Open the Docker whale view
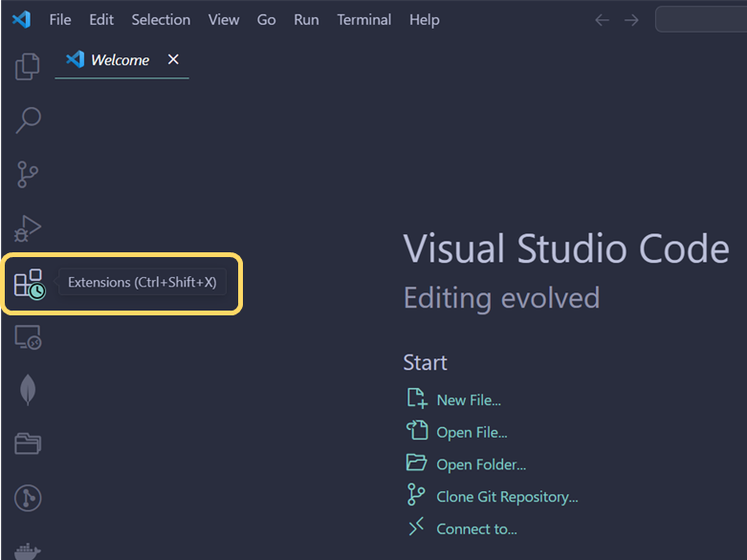The height and width of the screenshot is (560, 747). click(28, 551)
